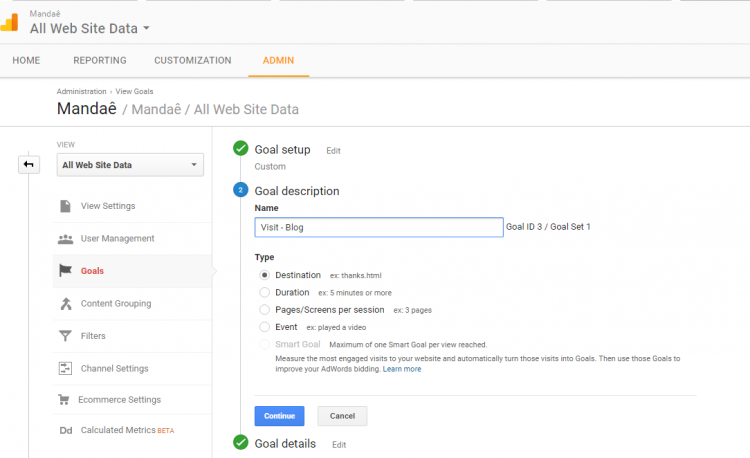Viewport: 750px width, 458px height.
Task: Click the green checkmark next to Goal details
Action: [x=241, y=442]
